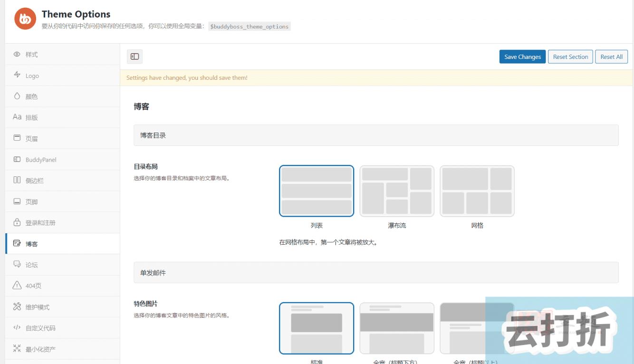Go to the 颜色 section
This screenshot has width=634, height=364.
tap(62, 96)
